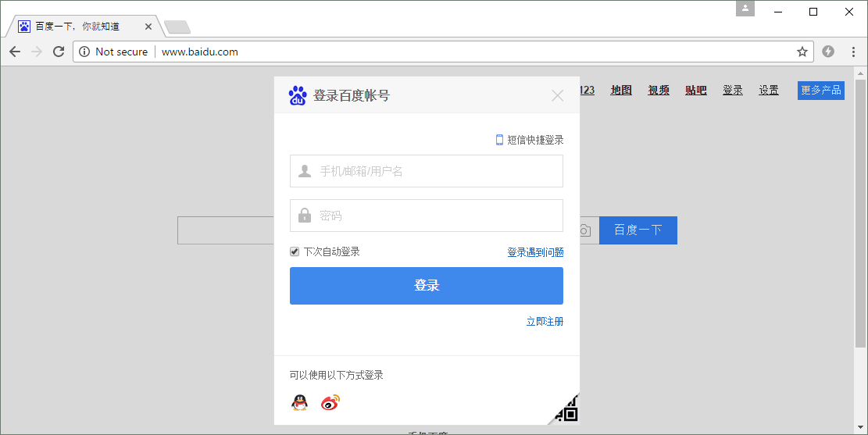Image resolution: width=868 pixels, height=435 pixels.
Task: Open 地图 in top navigation
Action: coord(621,91)
